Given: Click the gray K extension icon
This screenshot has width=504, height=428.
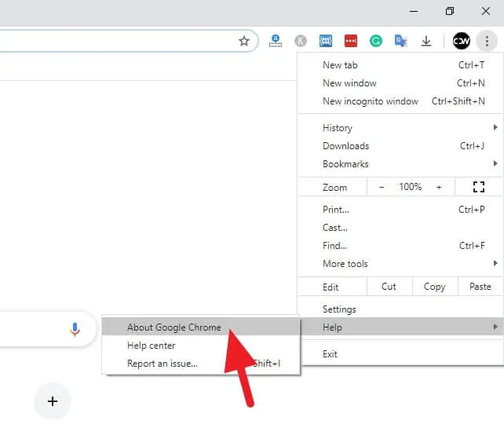Looking at the screenshot, I should pyautogui.click(x=301, y=41).
